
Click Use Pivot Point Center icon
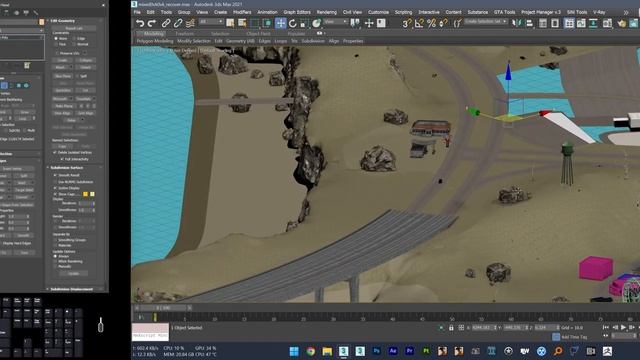point(355,23)
